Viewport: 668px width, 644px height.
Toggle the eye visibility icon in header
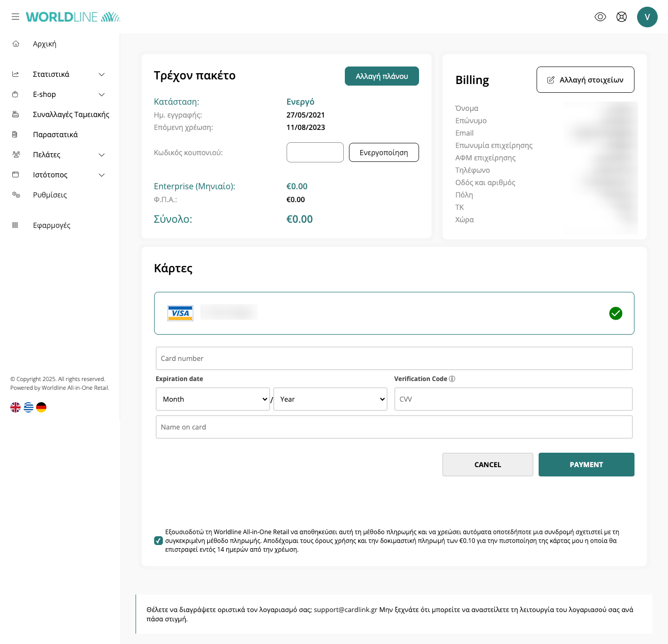coord(600,17)
